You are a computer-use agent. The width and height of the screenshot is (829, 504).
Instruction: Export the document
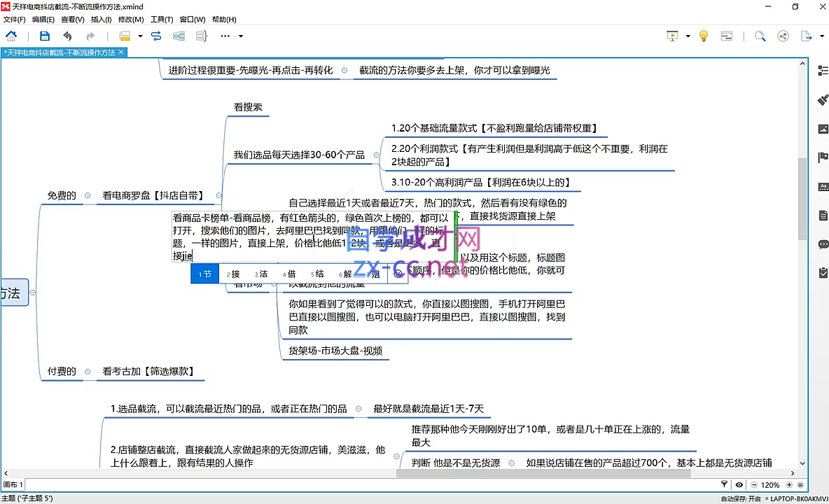pos(806,36)
